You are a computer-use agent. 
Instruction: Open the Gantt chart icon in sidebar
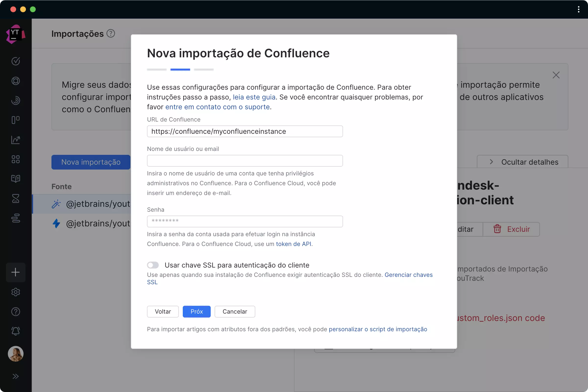15,218
